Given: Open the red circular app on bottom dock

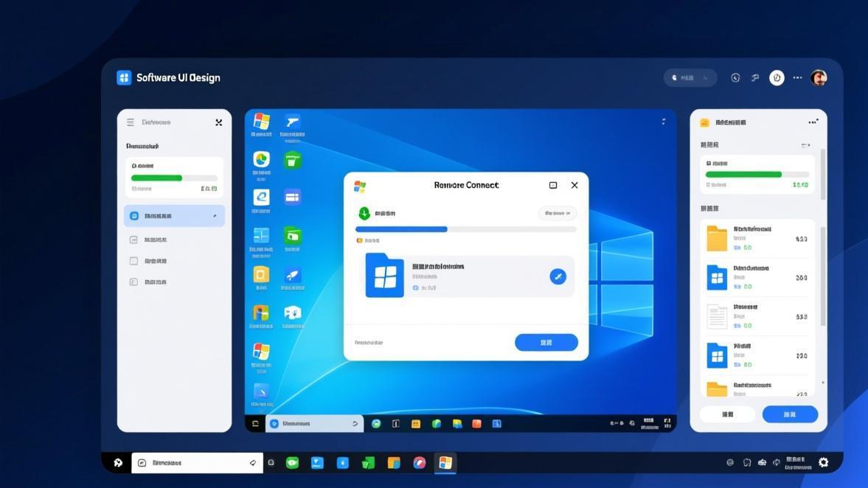Looking at the screenshot, I should tap(420, 463).
